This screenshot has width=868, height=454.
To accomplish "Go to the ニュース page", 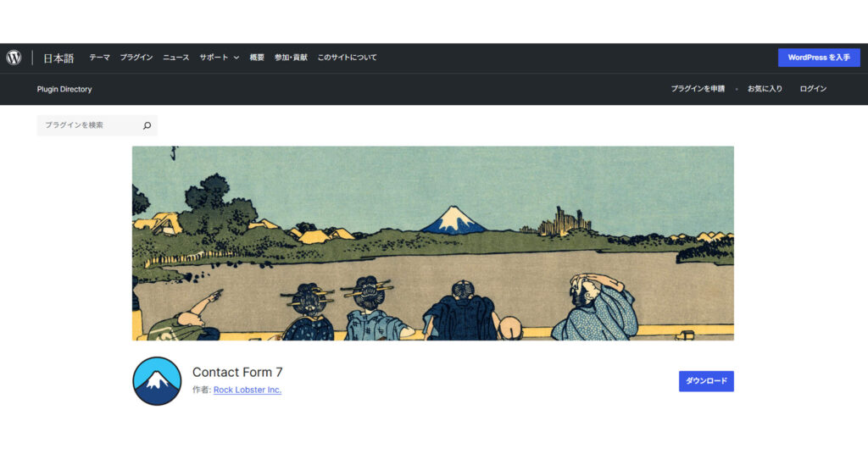I will click(x=176, y=58).
